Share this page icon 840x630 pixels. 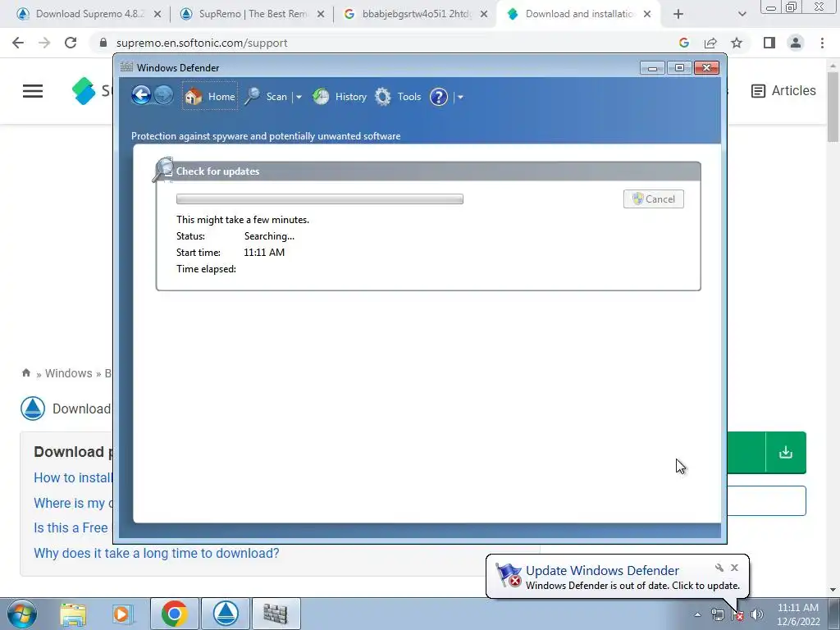710,43
